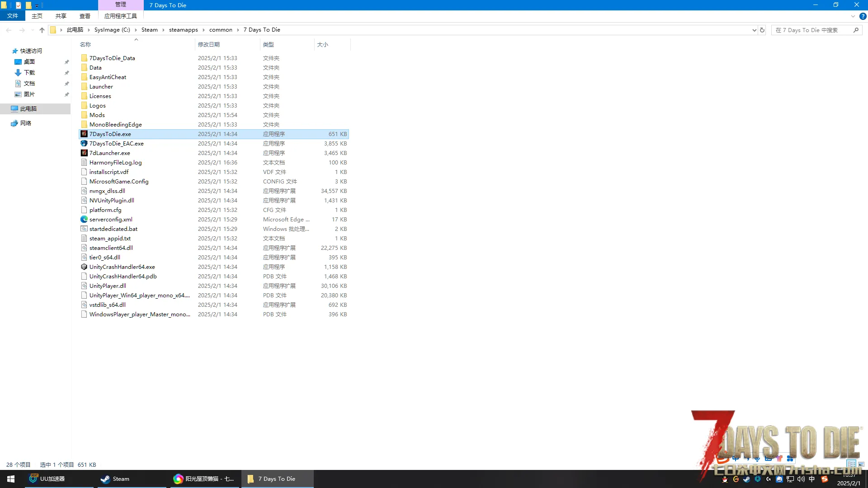Select the serverconfig.xml Edge icon
The width and height of the screenshot is (868, 488).
[84, 220]
